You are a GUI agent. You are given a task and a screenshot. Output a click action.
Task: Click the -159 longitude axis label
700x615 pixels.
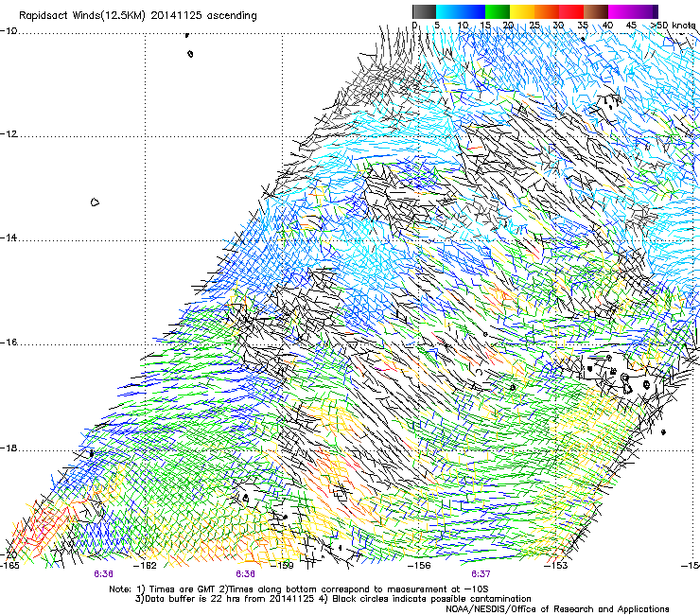pos(283,565)
